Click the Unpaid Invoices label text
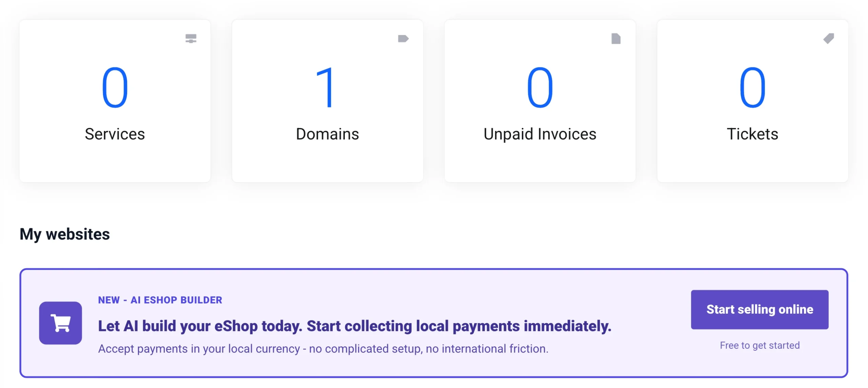The height and width of the screenshot is (388, 868). (540, 134)
